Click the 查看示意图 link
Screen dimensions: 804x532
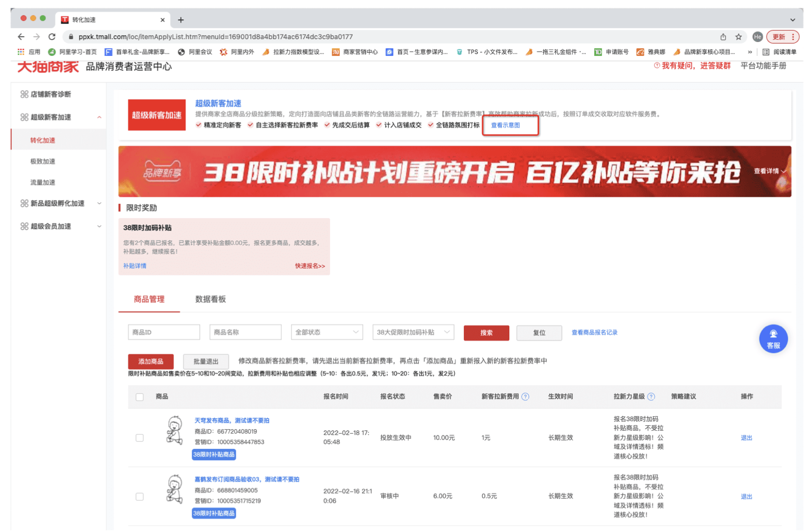(505, 125)
